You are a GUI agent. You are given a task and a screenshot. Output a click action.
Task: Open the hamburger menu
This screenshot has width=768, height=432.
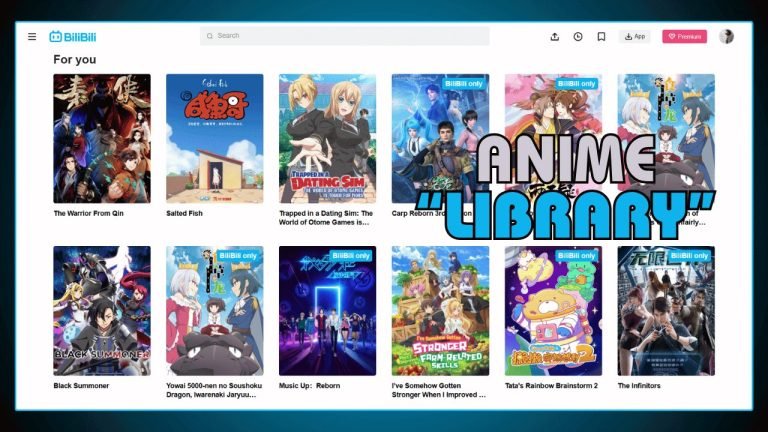point(32,36)
